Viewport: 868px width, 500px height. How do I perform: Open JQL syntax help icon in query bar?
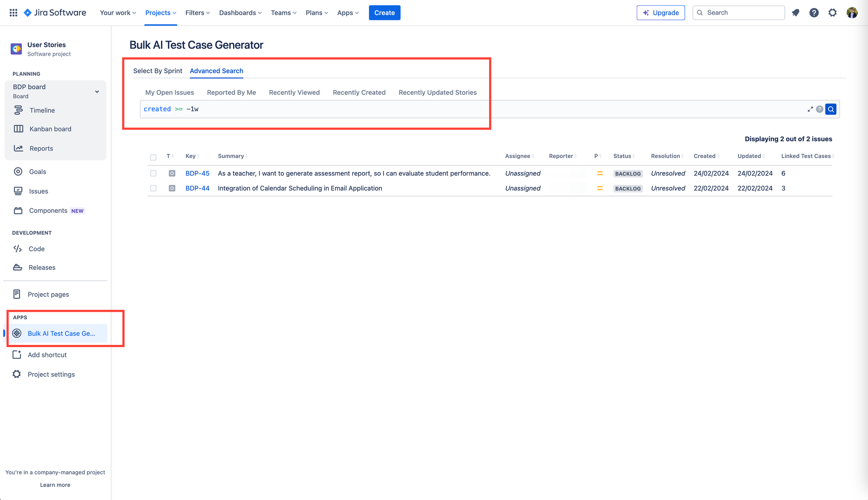pos(819,109)
